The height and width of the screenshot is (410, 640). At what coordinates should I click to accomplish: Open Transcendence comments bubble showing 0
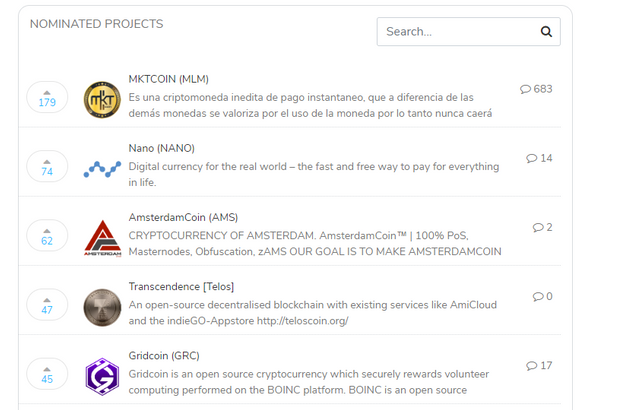point(542,296)
